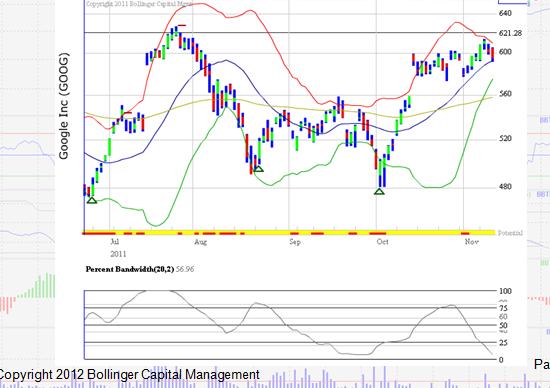Click the Potential label beside the yellow bar
550x388 pixels.
pyautogui.click(x=510, y=233)
